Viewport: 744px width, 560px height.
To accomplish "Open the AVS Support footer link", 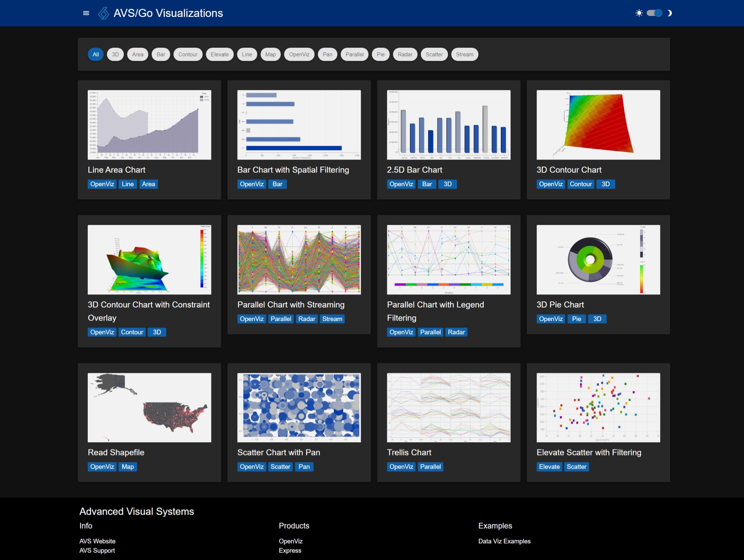I will click(97, 550).
